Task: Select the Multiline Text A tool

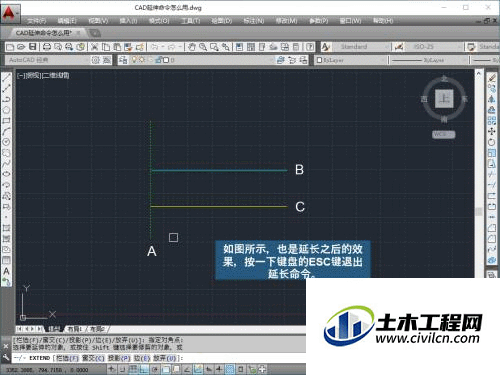Action: point(6,271)
